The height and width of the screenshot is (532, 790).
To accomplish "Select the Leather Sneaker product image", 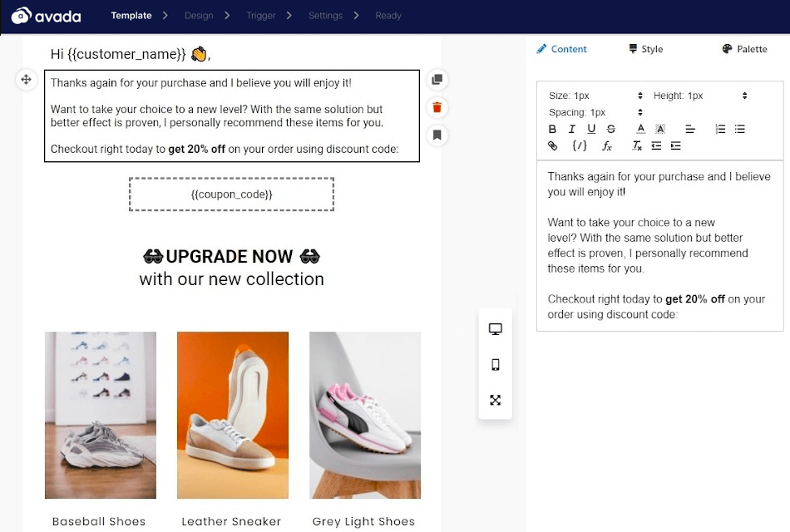I will pyautogui.click(x=233, y=415).
